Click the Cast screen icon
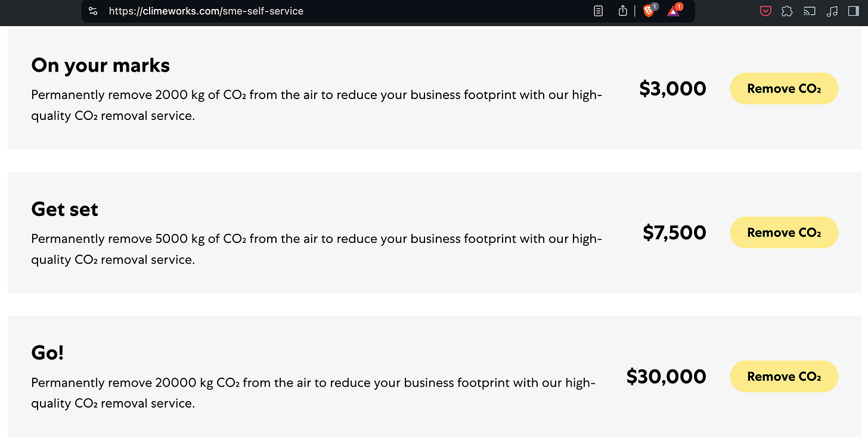Image resolution: width=868 pixels, height=444 pixels. click(x=810, y=11)
